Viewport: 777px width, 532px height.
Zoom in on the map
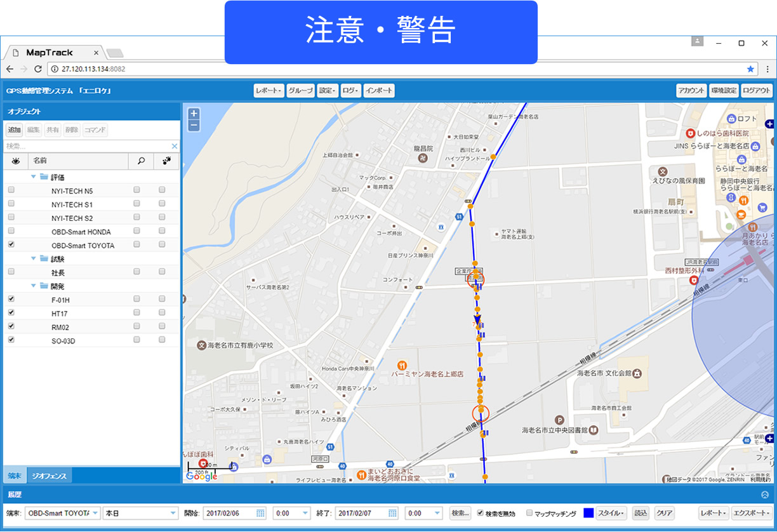pyautogui.click(x=194, y=114)
